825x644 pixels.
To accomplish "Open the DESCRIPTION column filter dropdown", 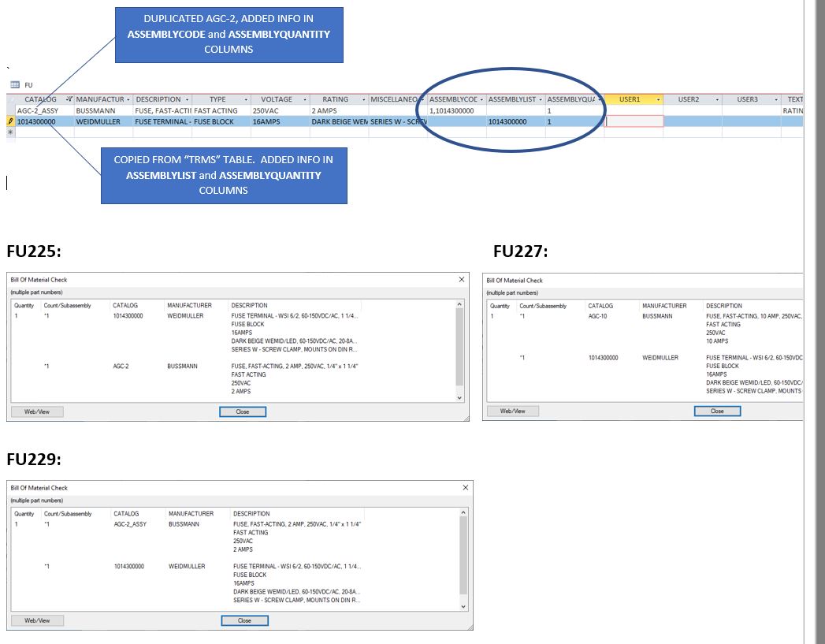I will [187, 99].
